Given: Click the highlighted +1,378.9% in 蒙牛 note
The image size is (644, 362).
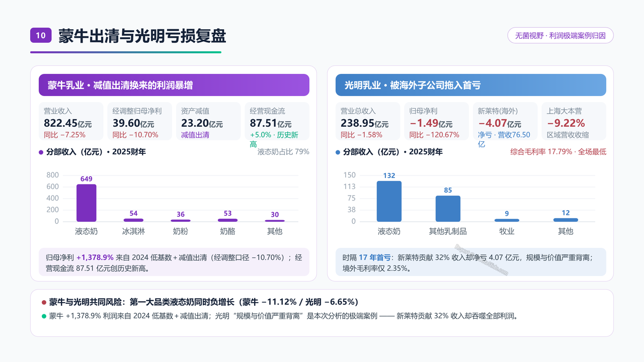Looking at the screenshot, I should pyautogui.click(x=95, y=257).
